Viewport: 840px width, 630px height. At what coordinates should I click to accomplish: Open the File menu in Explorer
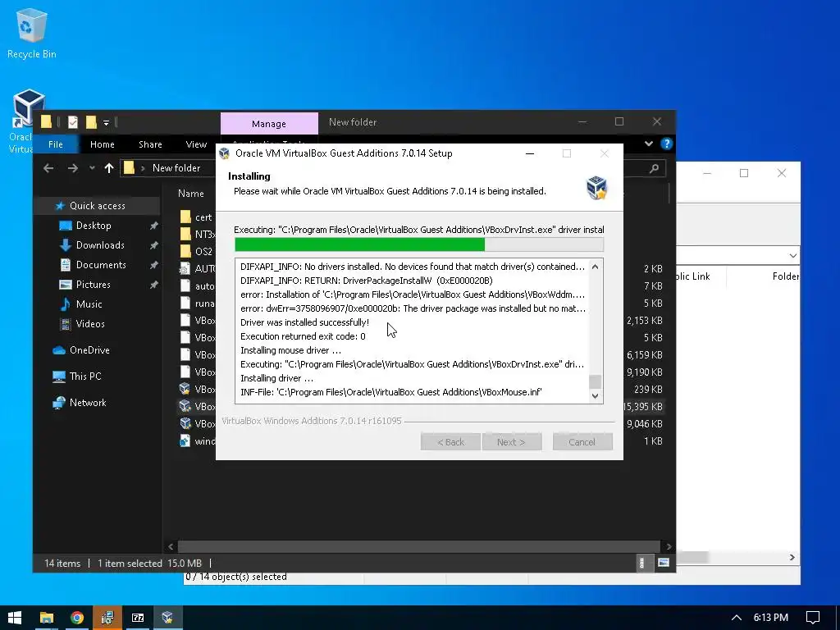(x=56, y=144)
